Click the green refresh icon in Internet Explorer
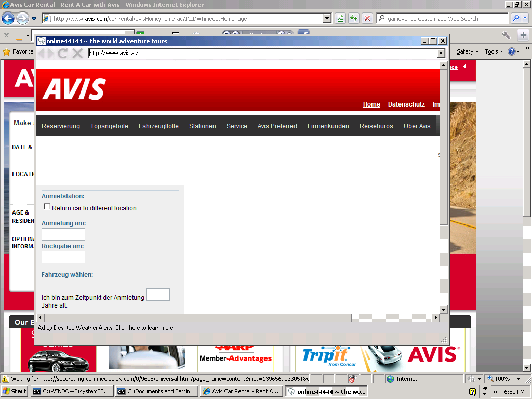Image resolution: width=532 pixels, height=399 pixels. [x=354, y=18]
